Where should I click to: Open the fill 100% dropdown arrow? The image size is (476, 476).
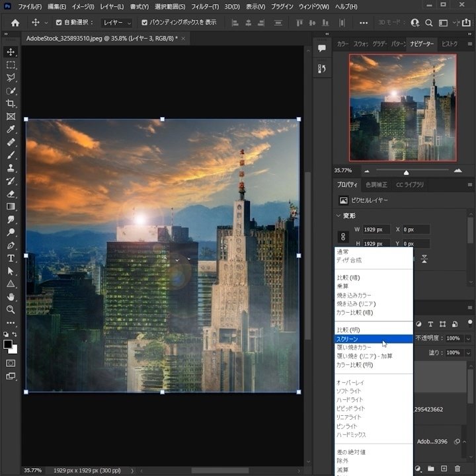click(x=468, y=353)
